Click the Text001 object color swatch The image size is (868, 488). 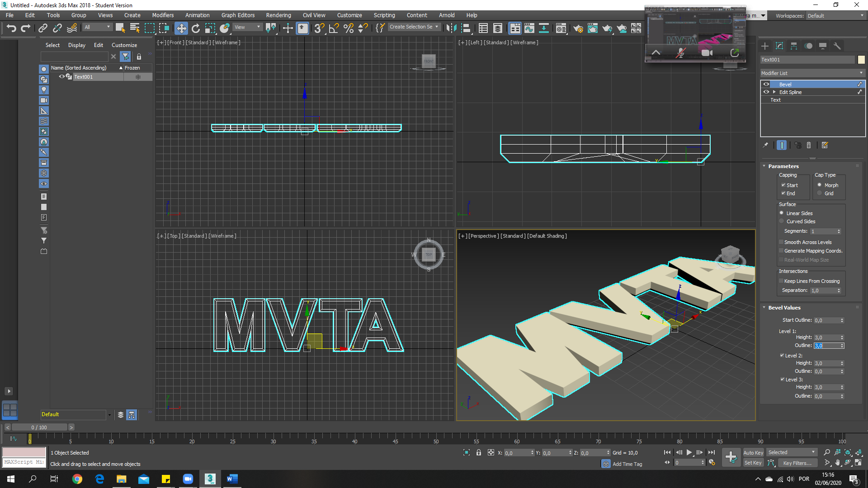861,60
